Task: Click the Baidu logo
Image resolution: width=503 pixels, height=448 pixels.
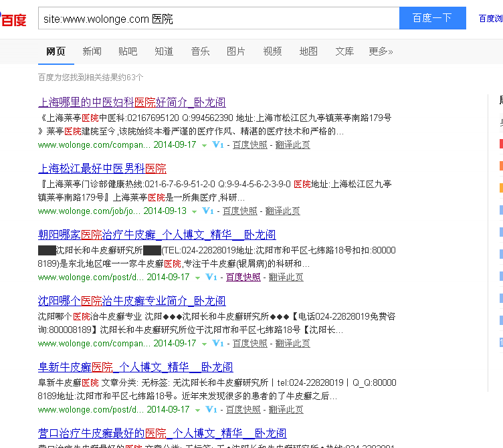Action: point(13,19)
